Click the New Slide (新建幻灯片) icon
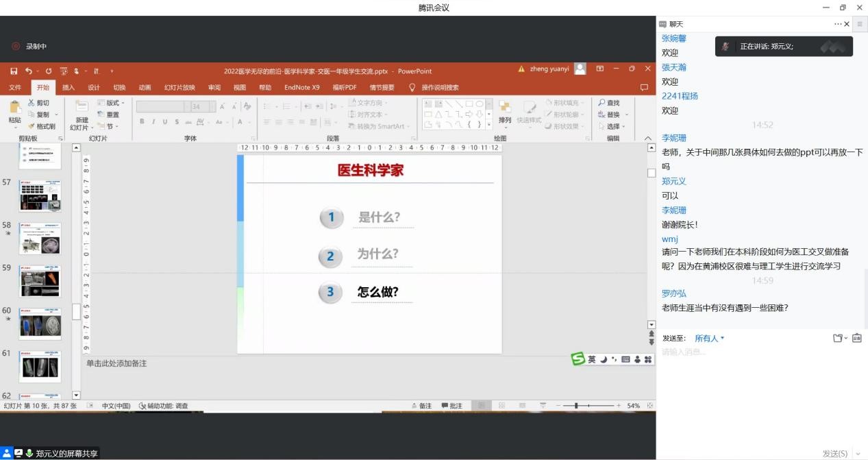The image size is (868, 460). click(x=82, y=107)
